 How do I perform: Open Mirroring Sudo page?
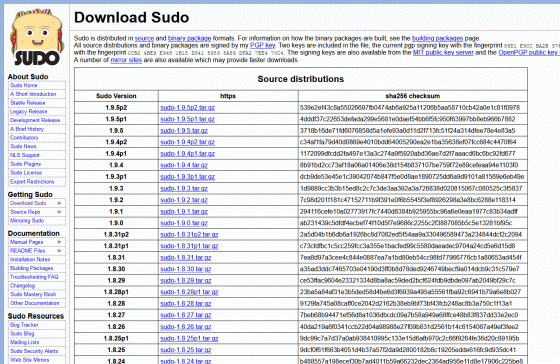(x=27, y=221)
